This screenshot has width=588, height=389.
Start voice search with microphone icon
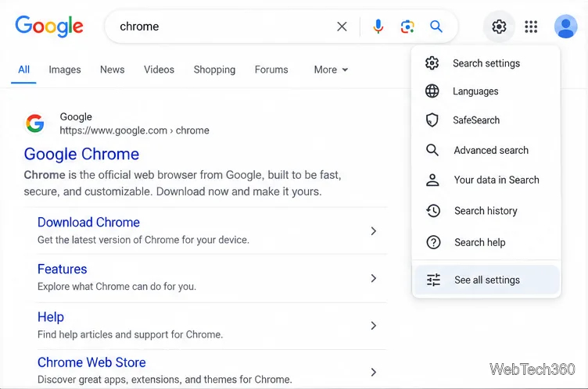378,27
